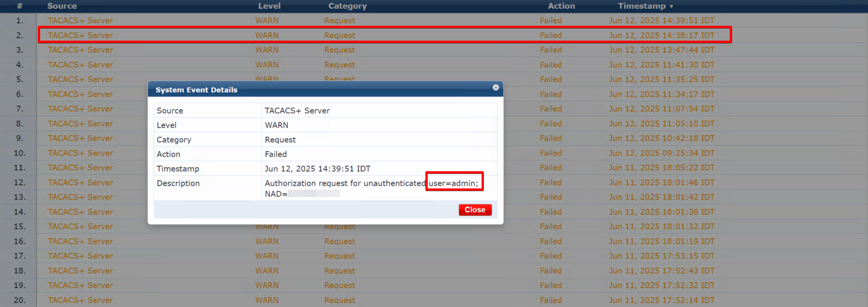
Task: Click the # column header
Action: pyautogui.click(x=19, y=6)
